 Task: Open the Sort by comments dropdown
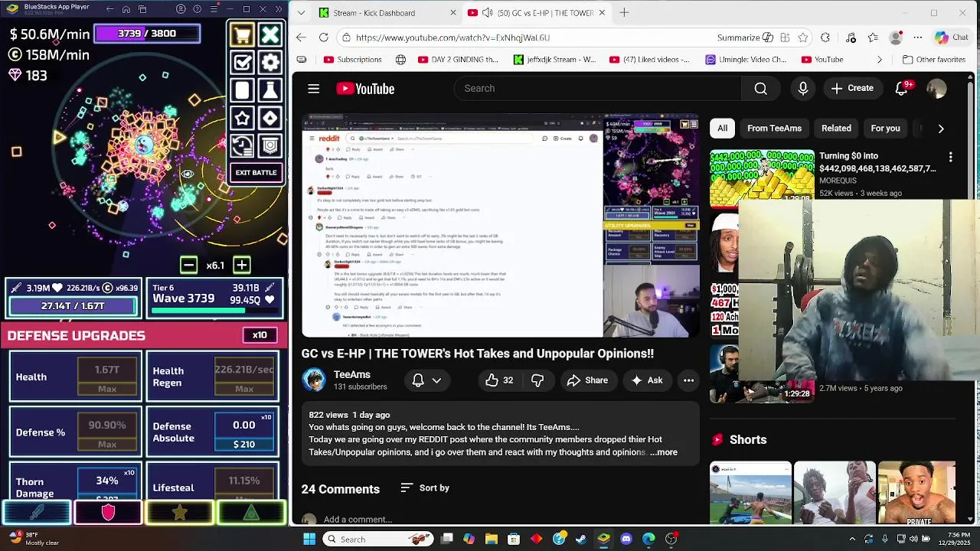(425, 488)
